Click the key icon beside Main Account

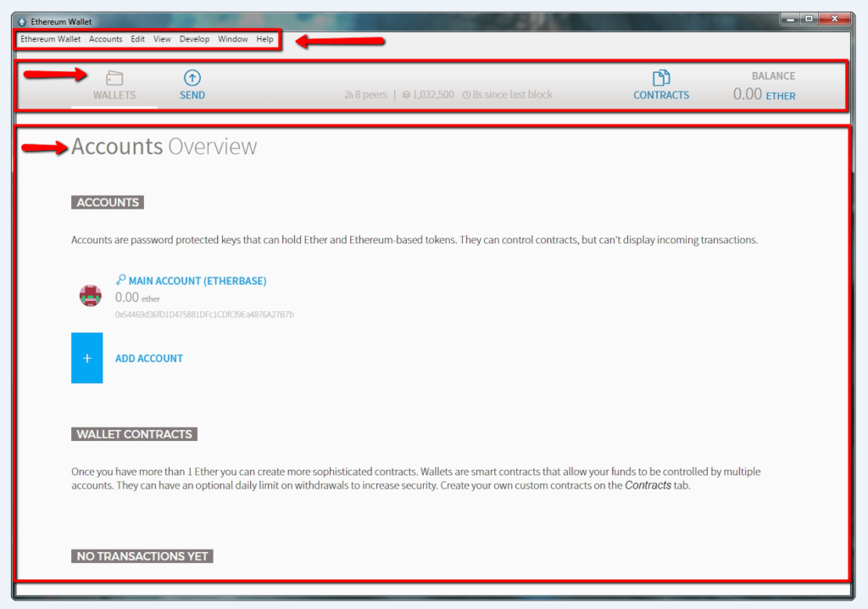120,279
